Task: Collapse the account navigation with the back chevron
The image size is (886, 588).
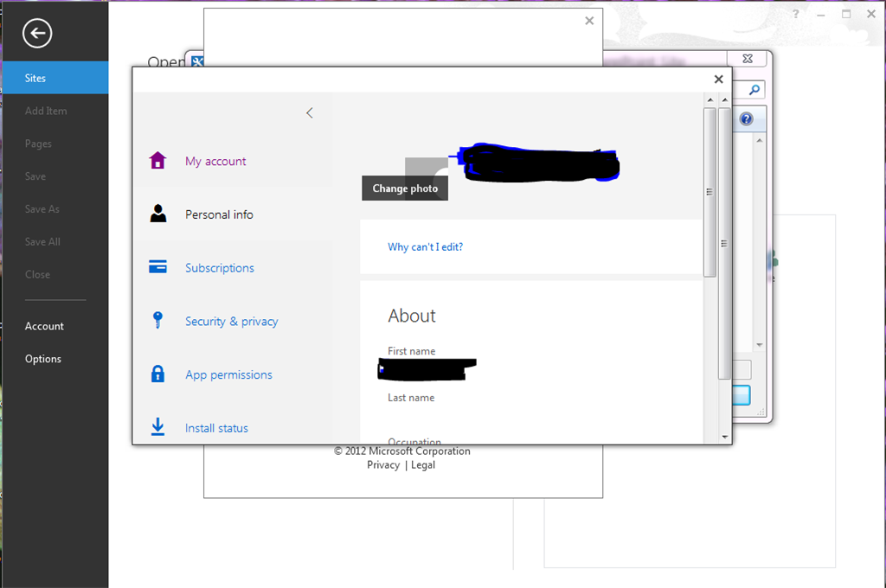Action: point(309,113)
